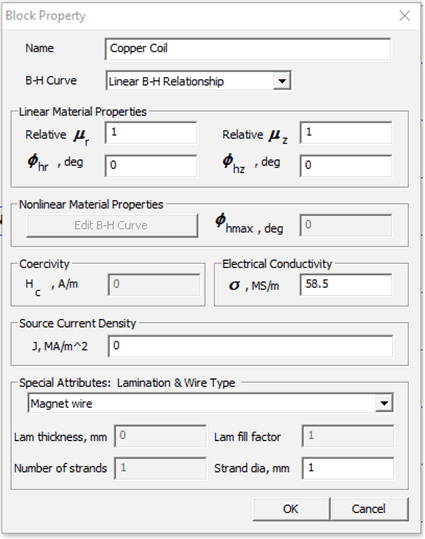Dismiss dialog with the Cancel button
Screen dimensions: 425x539
click(369, 509)
